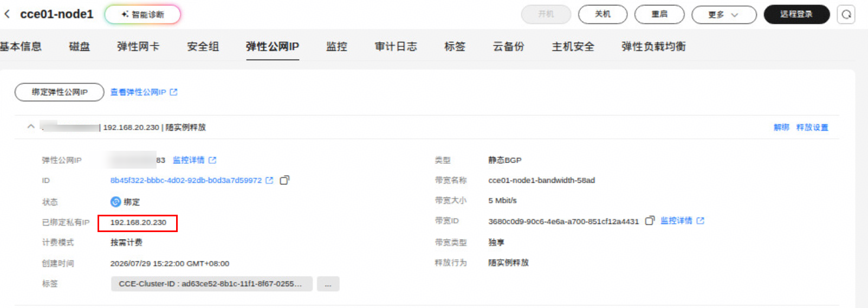The image size is (868, 308).
Task: Click the disabled 开机 button
Action: coord(546,14)
